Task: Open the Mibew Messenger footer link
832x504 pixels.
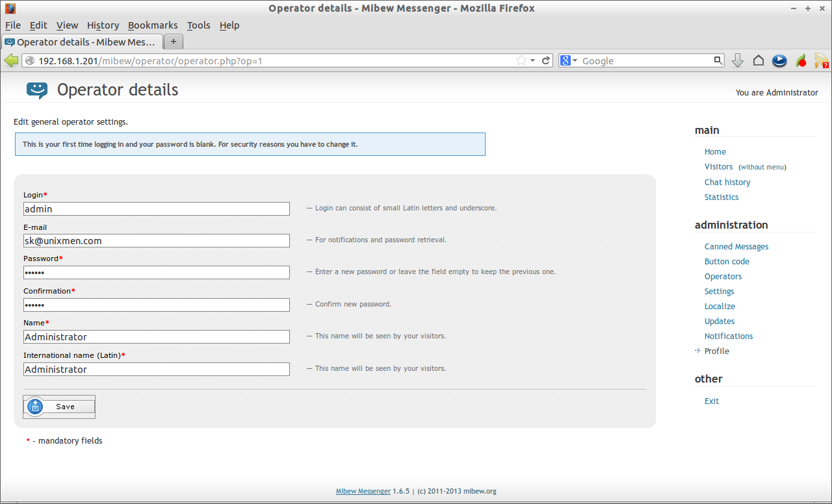Action: point(363,491)
